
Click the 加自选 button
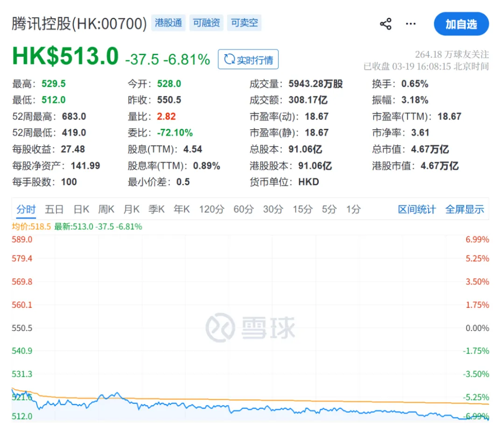pyautogui.click(x=461, y=24)
